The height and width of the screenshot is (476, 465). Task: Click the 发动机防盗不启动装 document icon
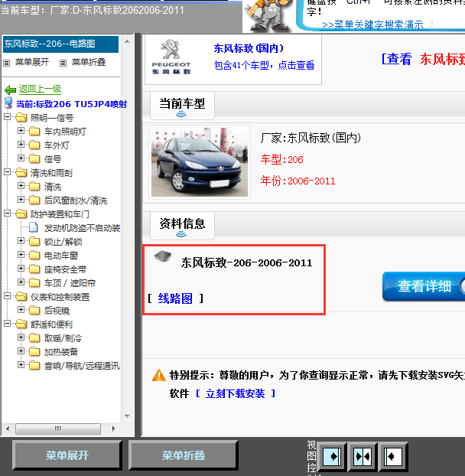tap(34, 228)
